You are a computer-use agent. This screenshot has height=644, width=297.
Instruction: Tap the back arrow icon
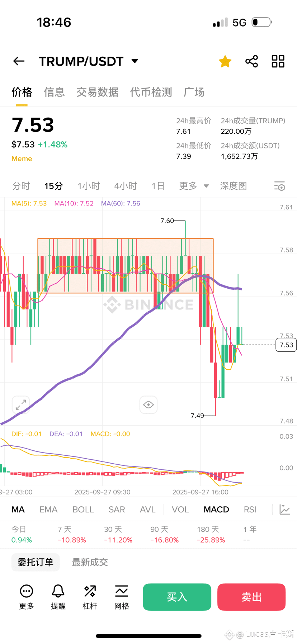tap(19, 61)
